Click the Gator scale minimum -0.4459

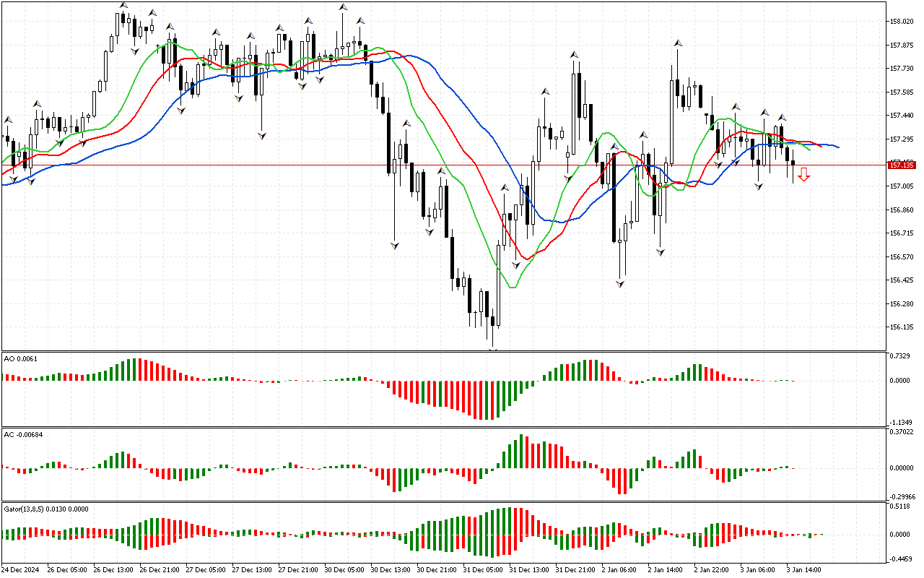[x=900, y=558]
